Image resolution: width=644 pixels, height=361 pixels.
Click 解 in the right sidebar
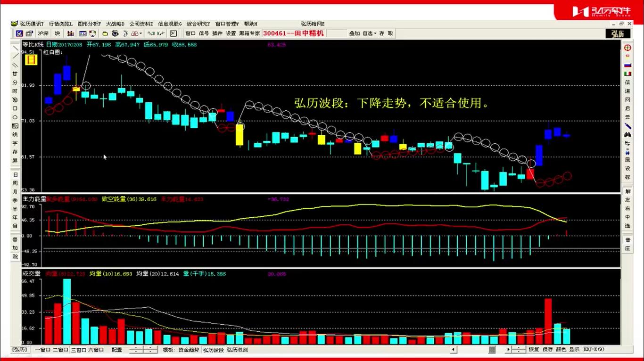[x=627, y=192]
